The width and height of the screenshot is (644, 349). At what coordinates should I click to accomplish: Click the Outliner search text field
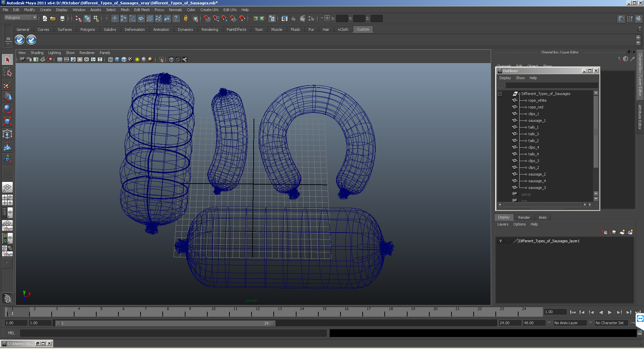551,86
